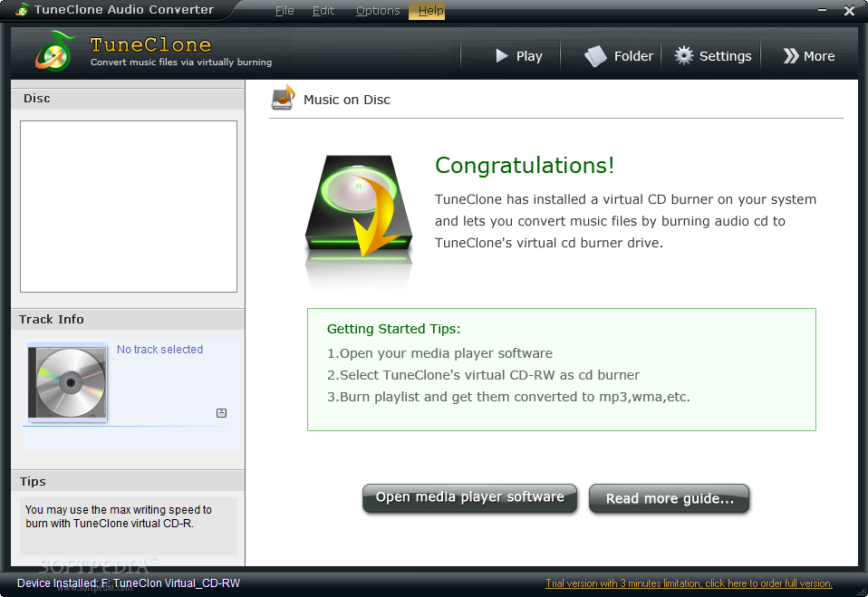The image size is (868, 597).
Task: Click 'Music on Disc' title text
Action: [346, 100]
